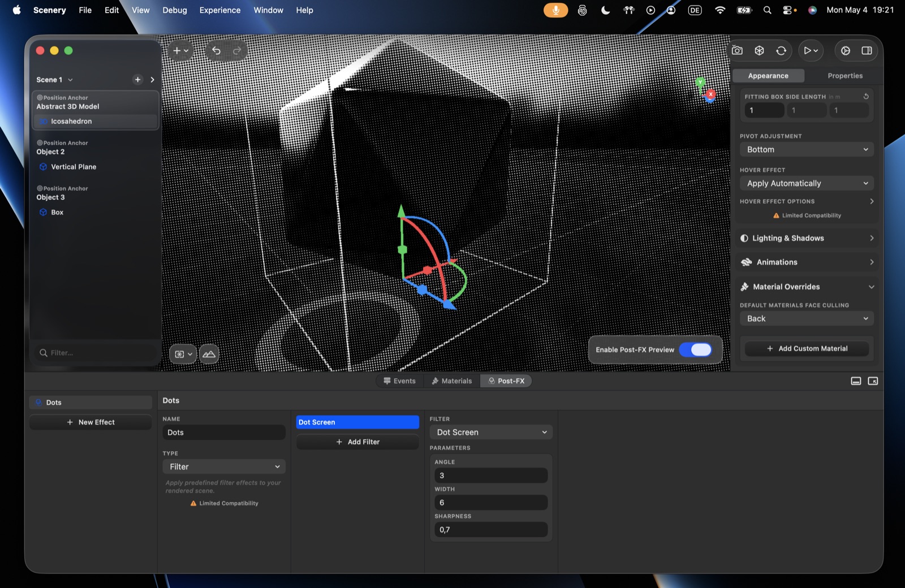Screen dimensions: 905x588
Task: Click Add Custom Material button
Action: click(x=807, y=349)
